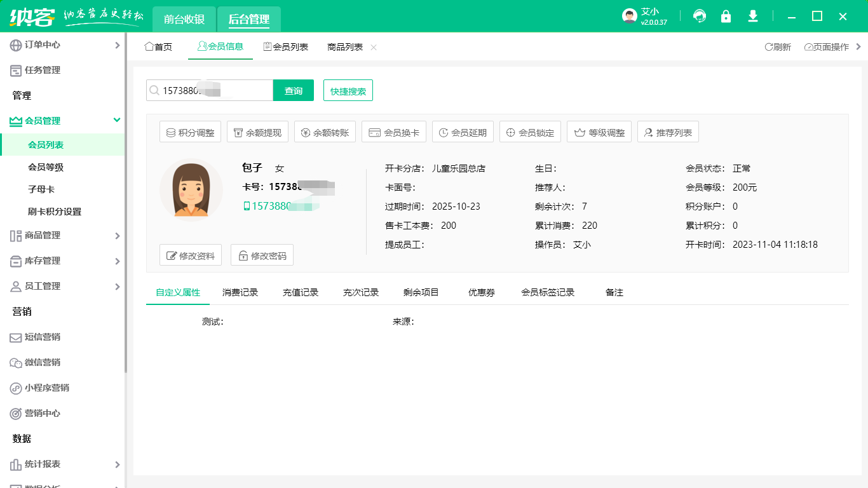The image size is (868, 488).
Task: Click 等级调整 crown level adjustment
Action: point(599,132)
